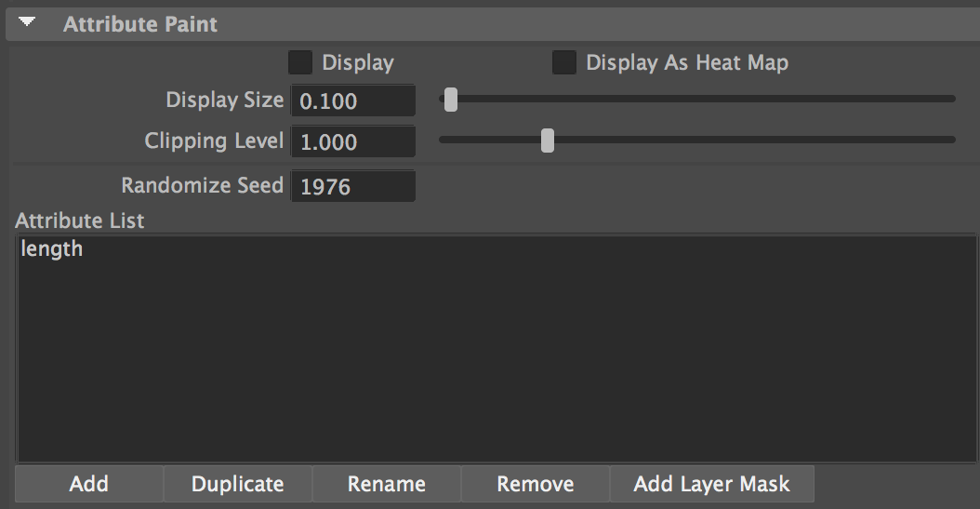Image resolution: width=980 pixels, height=509 pixels.
Task: Click the Display Size slider track
Action: click(x=696, y=99)
